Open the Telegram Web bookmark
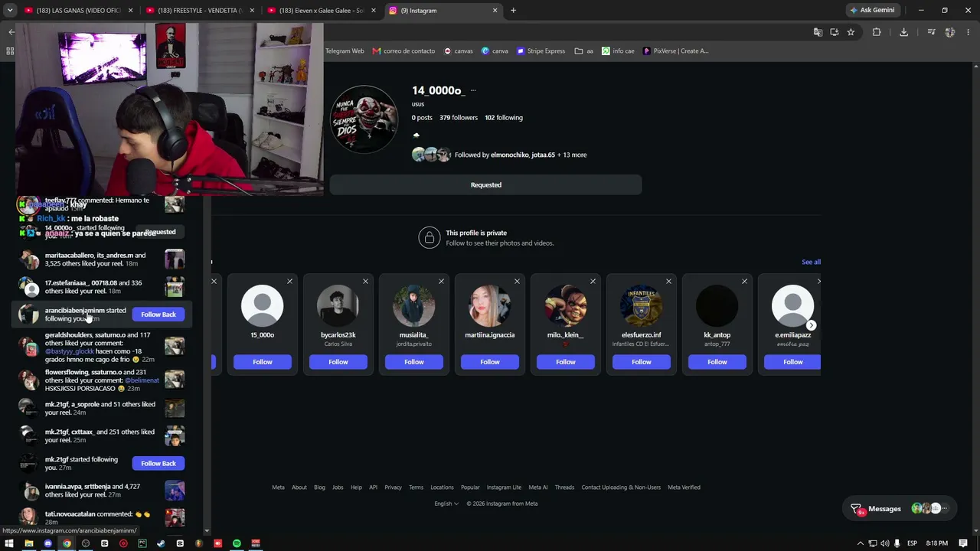The height and width of the screenshot is (551, 980). (x=345, y=51)
